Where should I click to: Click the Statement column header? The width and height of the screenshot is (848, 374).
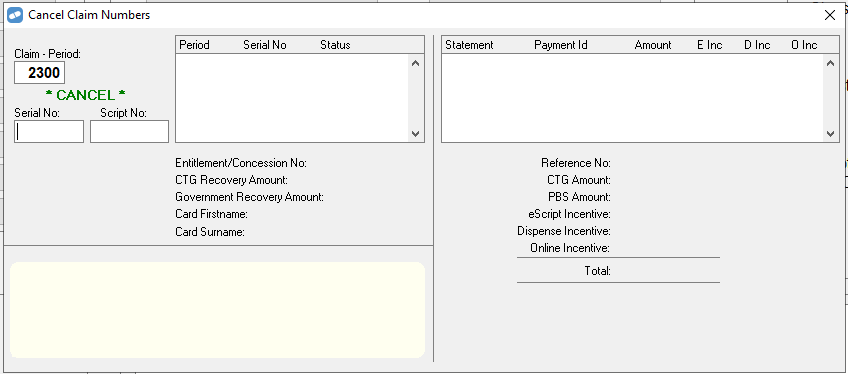click(x=469, y=45)
